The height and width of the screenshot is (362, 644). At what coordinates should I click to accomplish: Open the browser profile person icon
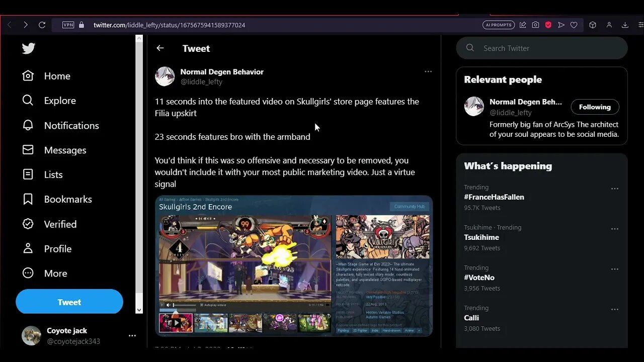click(x=609, y=25)
